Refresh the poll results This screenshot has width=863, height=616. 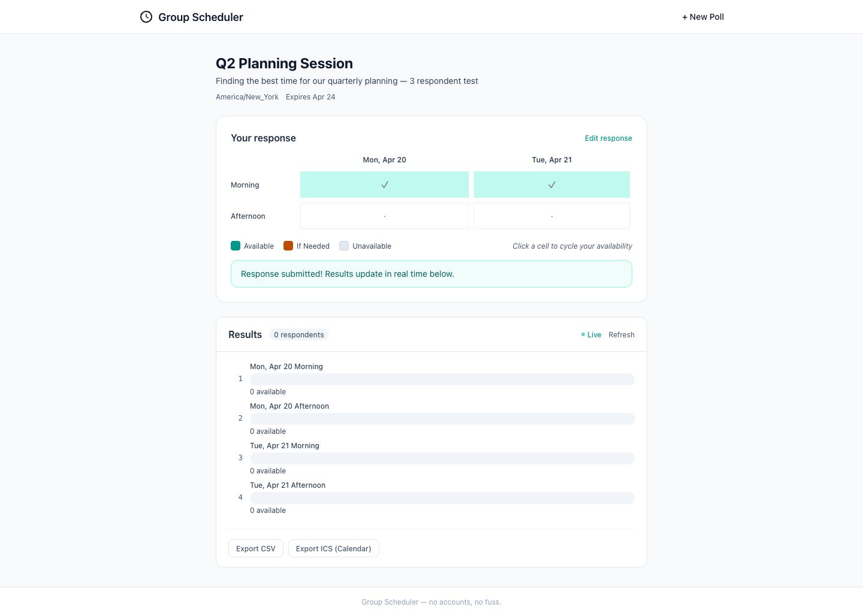pos(621,335)
